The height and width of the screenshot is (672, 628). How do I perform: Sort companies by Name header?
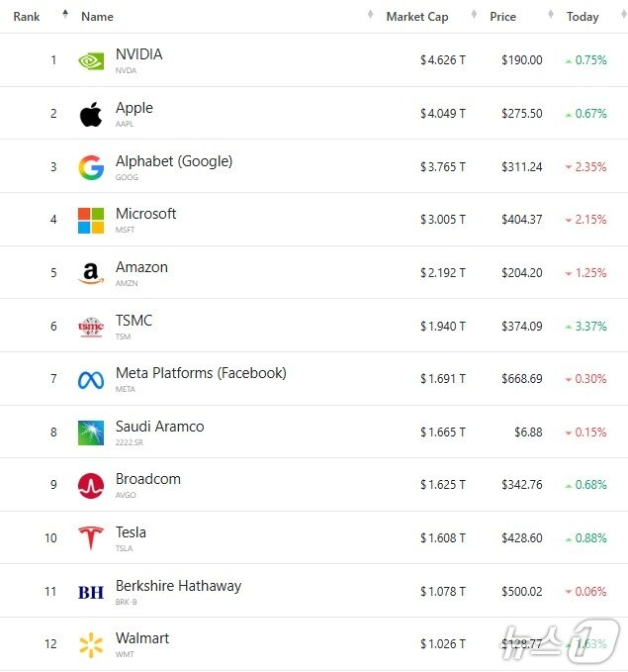click(97, 17)
